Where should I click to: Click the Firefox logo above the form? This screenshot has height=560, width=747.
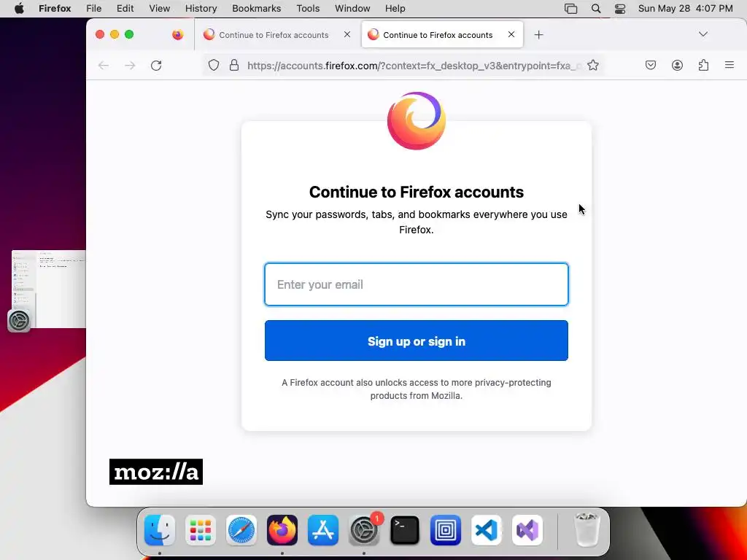pyautogui.click(x=417, y=120)
